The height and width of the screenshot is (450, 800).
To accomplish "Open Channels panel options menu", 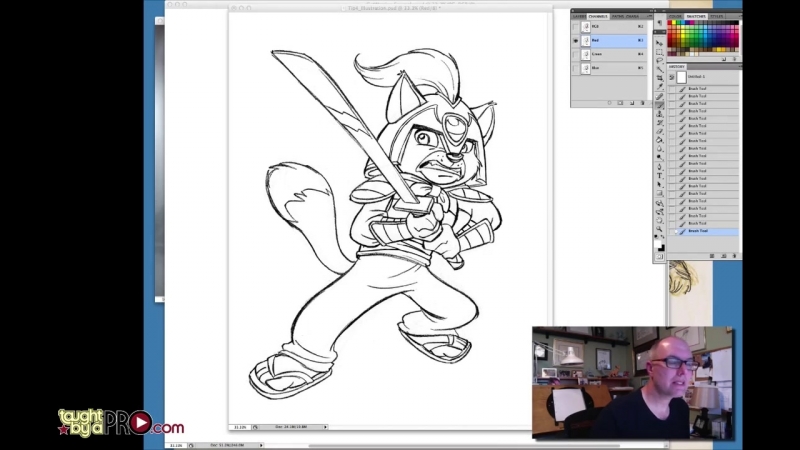I will coord(649,16).
